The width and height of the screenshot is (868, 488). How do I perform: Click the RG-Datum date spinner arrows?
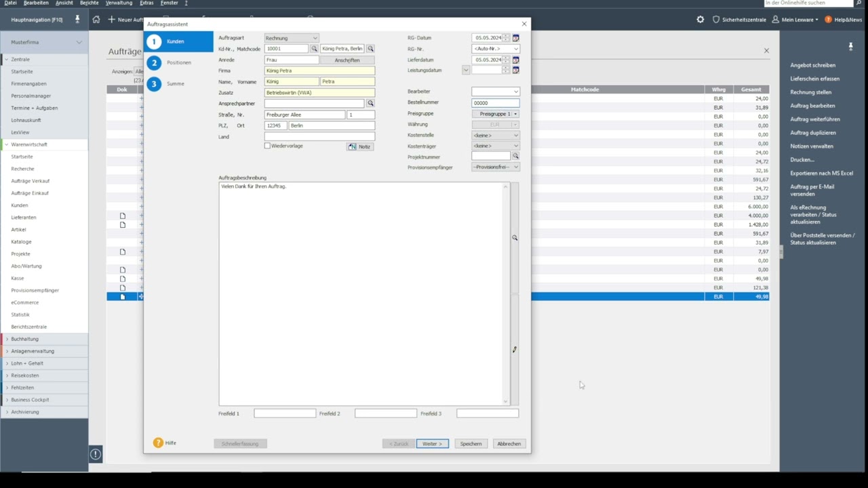tap(506, 38)
